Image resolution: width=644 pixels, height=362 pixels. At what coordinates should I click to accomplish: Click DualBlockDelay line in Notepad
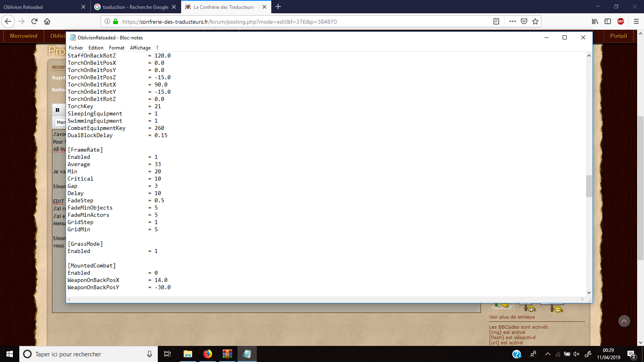point(118,135)
